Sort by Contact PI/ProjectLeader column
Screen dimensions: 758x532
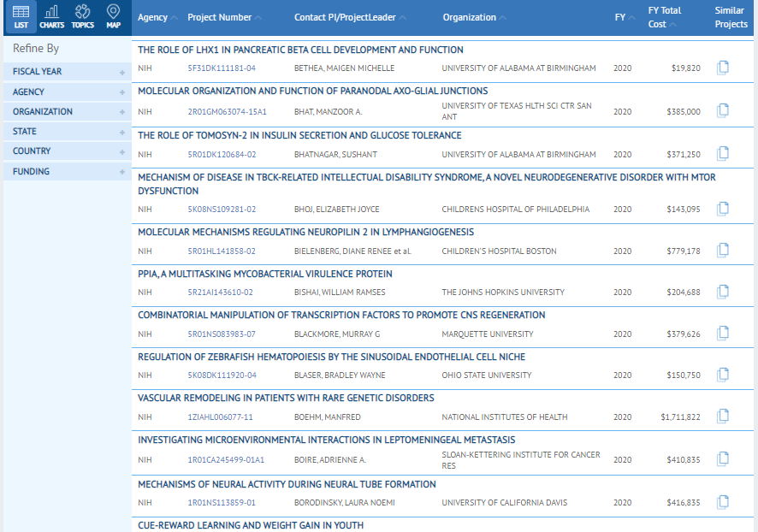(350, 17)
